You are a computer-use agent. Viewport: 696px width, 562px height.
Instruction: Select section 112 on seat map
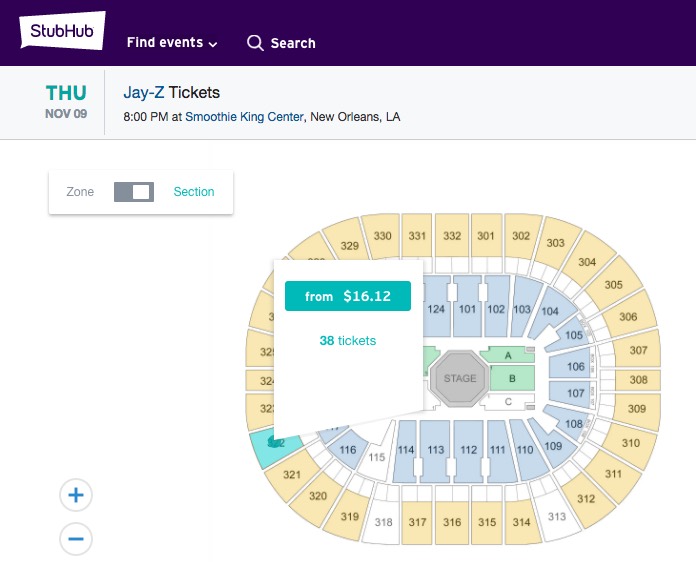pyautogui.click(x=468, y=450)
